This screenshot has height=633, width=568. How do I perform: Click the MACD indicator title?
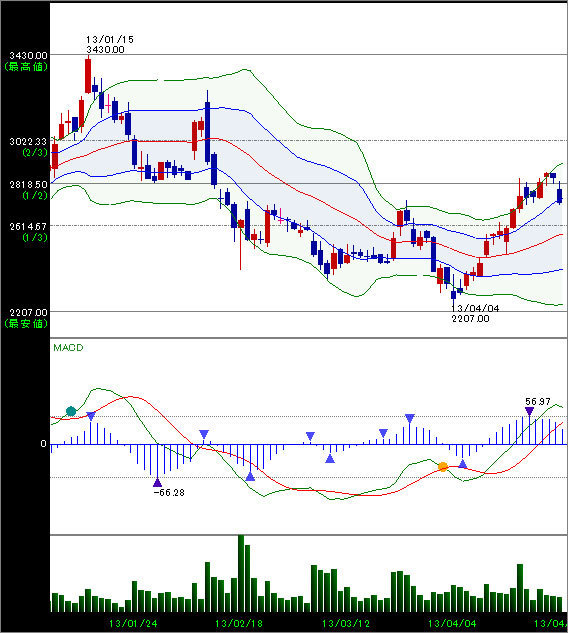tap(68, 348)
